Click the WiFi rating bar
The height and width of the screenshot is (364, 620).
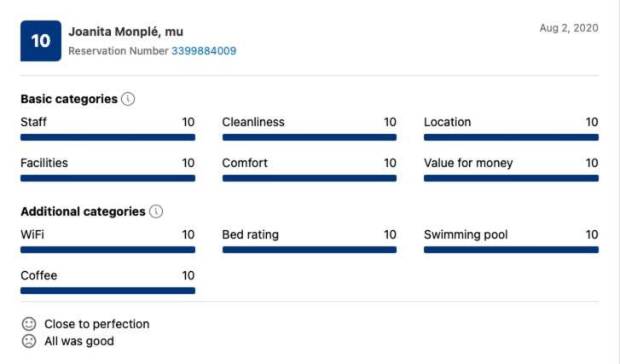[x=108, y=250]
